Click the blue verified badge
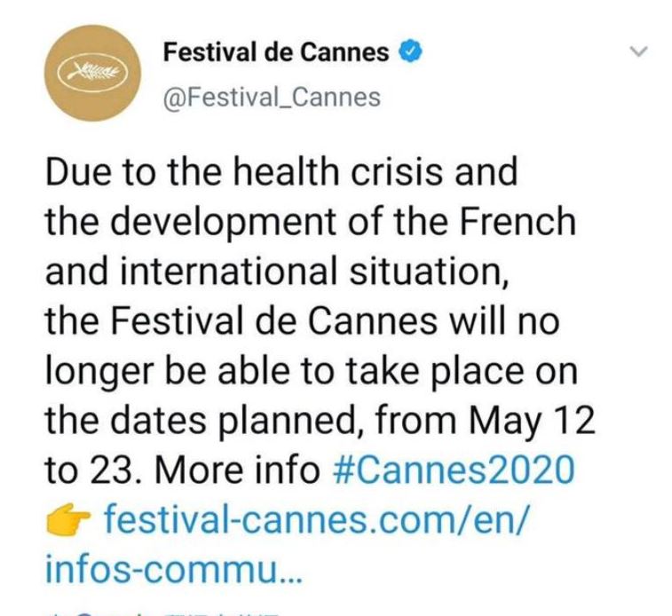Screen dimensions: 672x616 [407, 52]
